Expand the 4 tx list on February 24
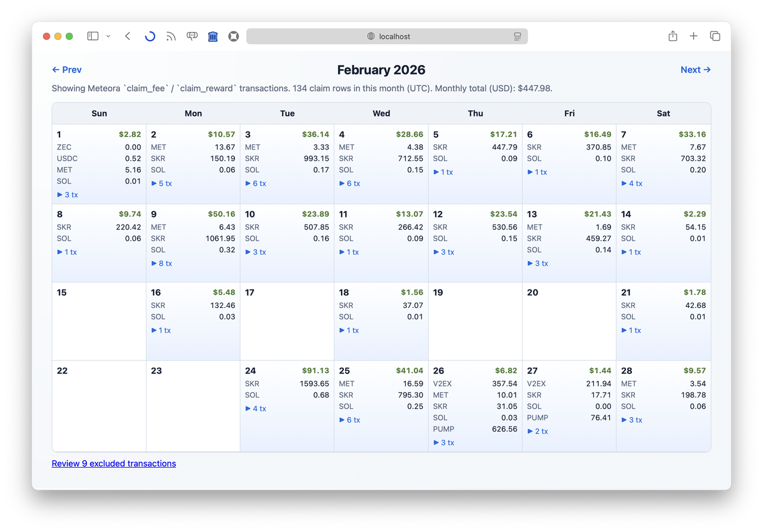The width and height of the screenshot is (763, 532). pyautogui.click(x=256, y=409)
